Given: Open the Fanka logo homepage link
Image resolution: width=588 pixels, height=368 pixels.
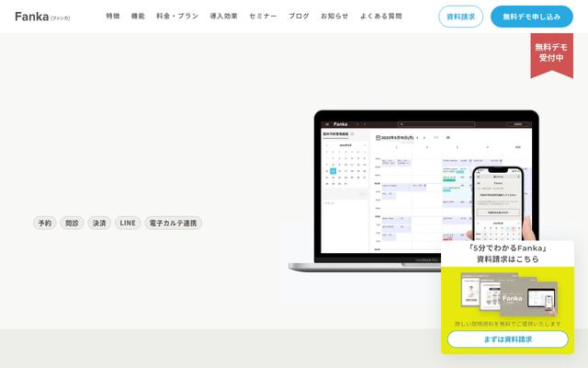Looking at the screenshot, I should click(x=42, y=17).
